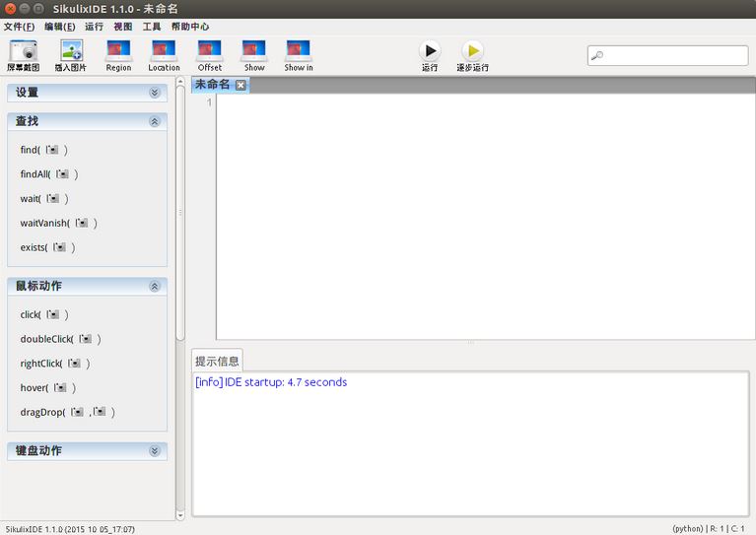756x535 pixels.
Task: Click the camera icon inside click( )
Action: click(x=52, y=314)
